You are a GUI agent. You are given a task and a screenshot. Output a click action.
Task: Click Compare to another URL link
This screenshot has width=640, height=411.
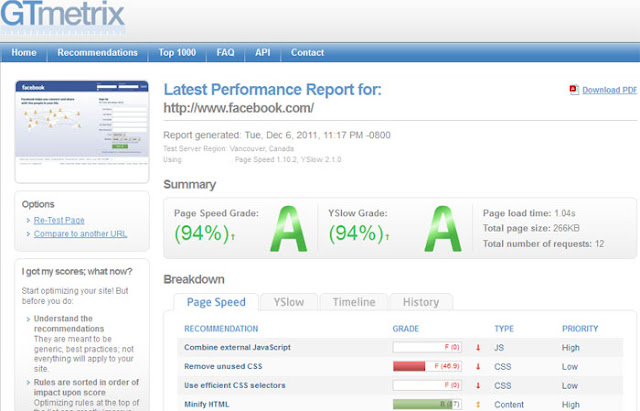(x=80, y=234)
